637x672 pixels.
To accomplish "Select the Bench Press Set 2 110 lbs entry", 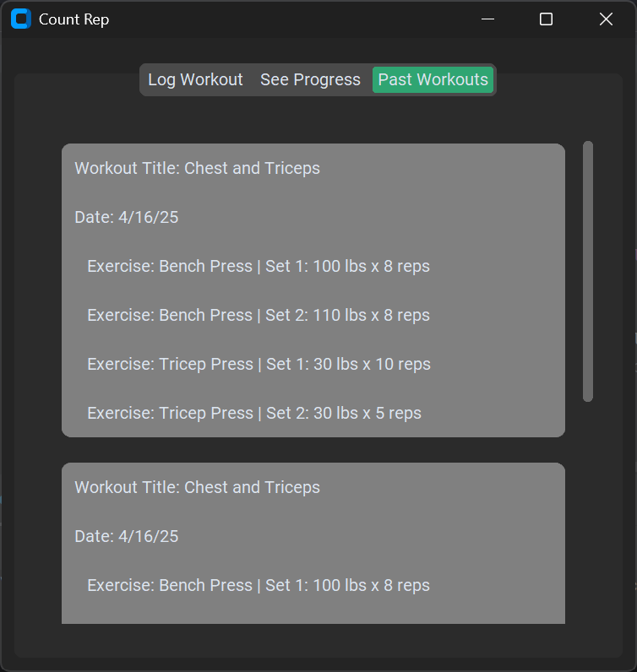I will coord(258,315).
